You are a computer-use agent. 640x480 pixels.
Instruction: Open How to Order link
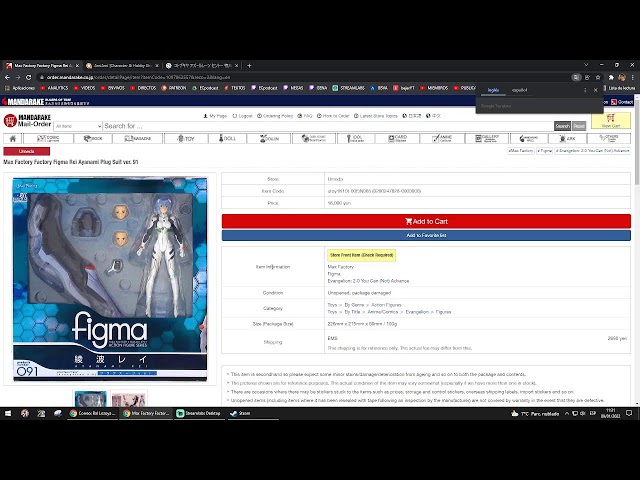[333, 116]
